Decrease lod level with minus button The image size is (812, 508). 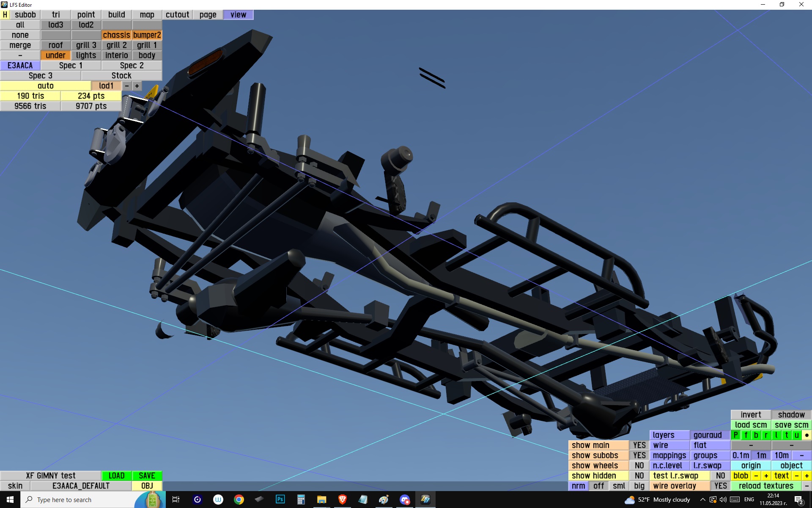127,86
